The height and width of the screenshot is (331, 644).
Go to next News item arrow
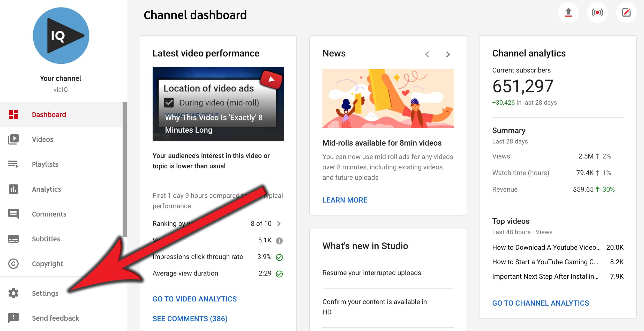coord(448,54)
